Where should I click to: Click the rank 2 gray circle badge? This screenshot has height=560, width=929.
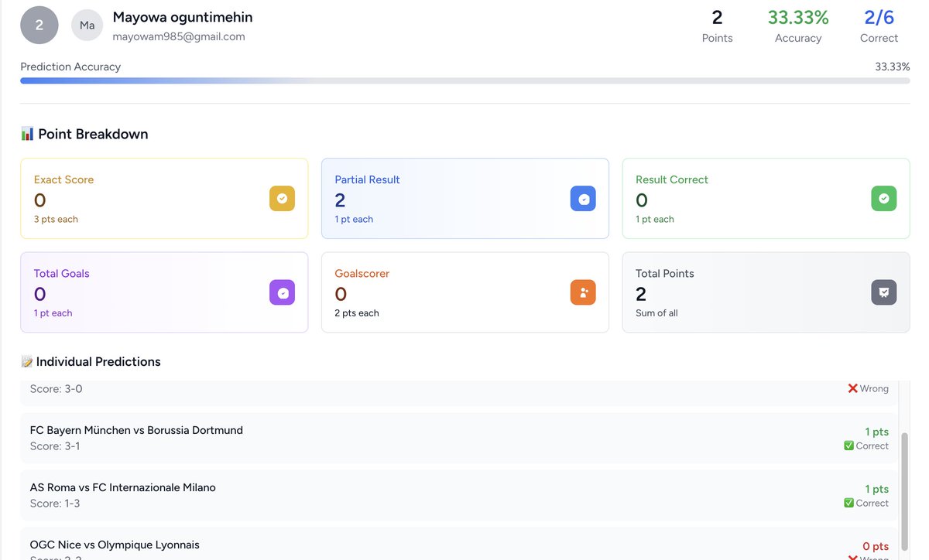coord(39,26)
